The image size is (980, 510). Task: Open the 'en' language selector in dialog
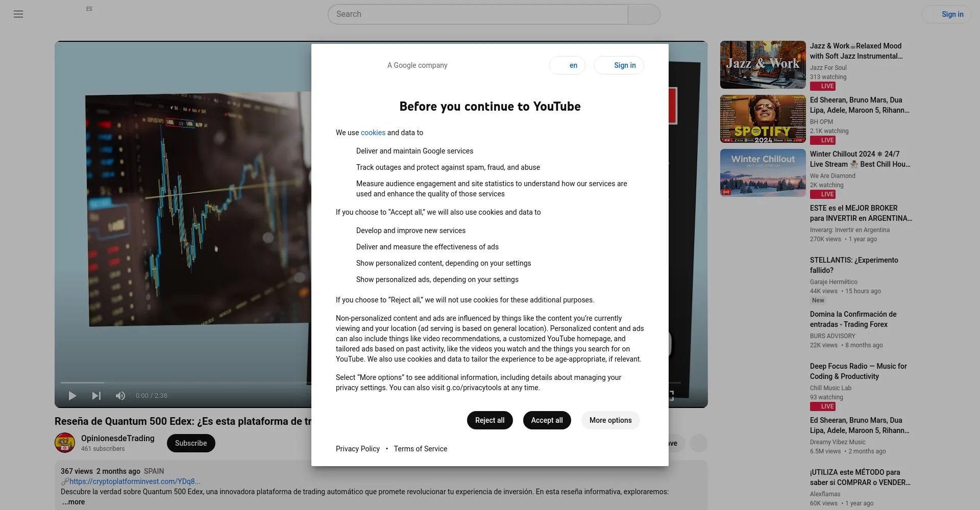pyautogui.click(x=567, y=65)
